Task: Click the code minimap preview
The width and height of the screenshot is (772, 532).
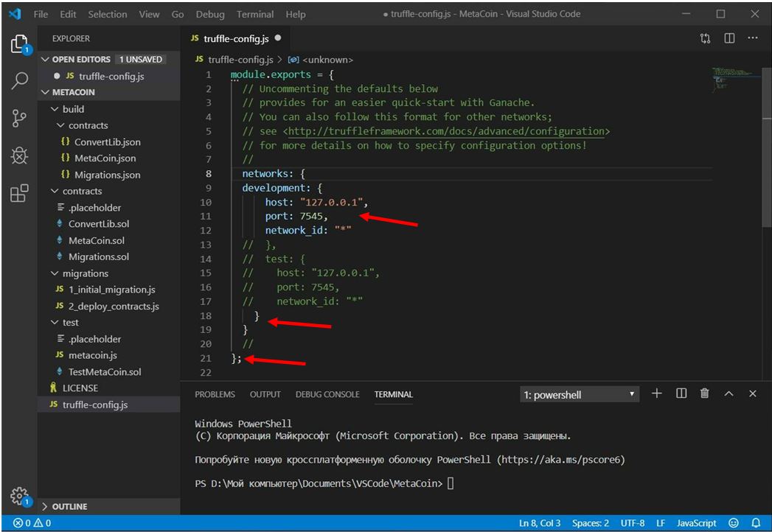Action: pyautogui.click(x=730, y=79)
